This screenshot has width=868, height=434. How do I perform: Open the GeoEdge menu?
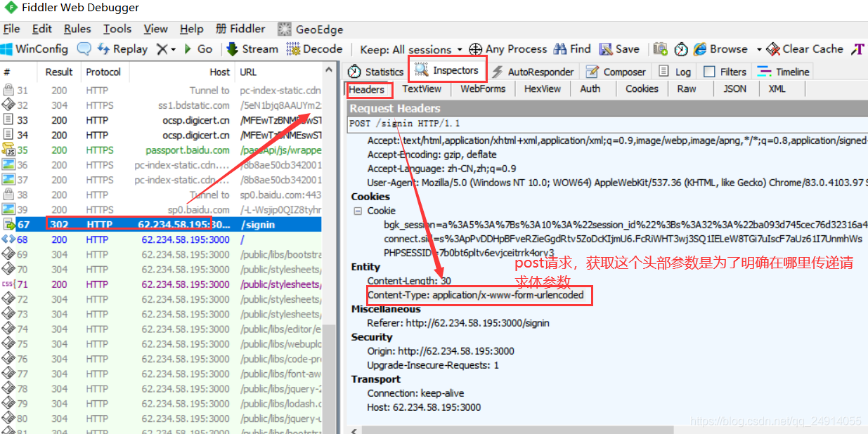coord(310,29)
